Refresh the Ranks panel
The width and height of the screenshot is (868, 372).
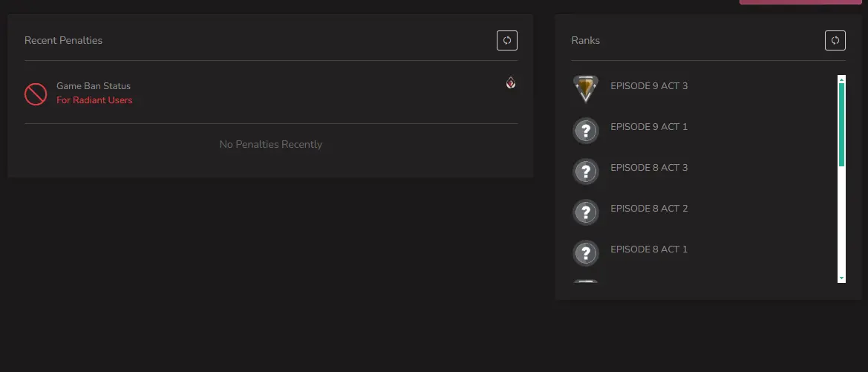click(835, 40)
